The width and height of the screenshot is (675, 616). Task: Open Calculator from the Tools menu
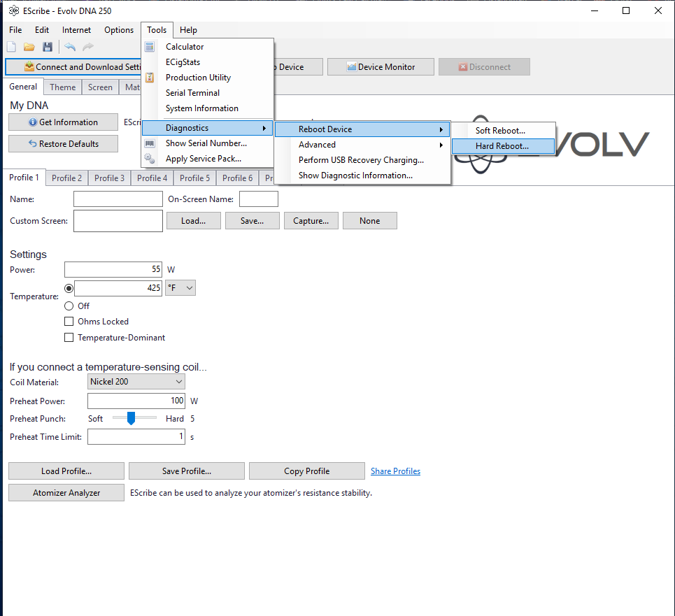(x=185, y=47)
